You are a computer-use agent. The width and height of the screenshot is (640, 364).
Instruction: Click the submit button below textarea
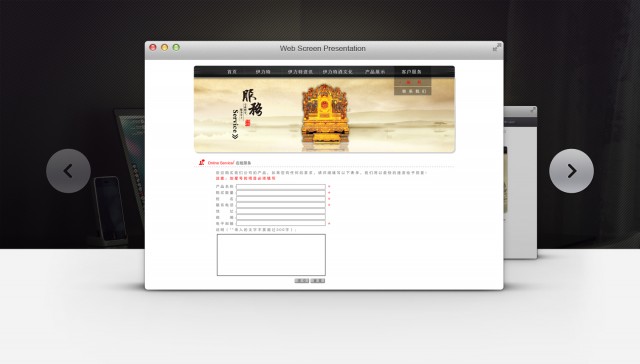point(302,281)
